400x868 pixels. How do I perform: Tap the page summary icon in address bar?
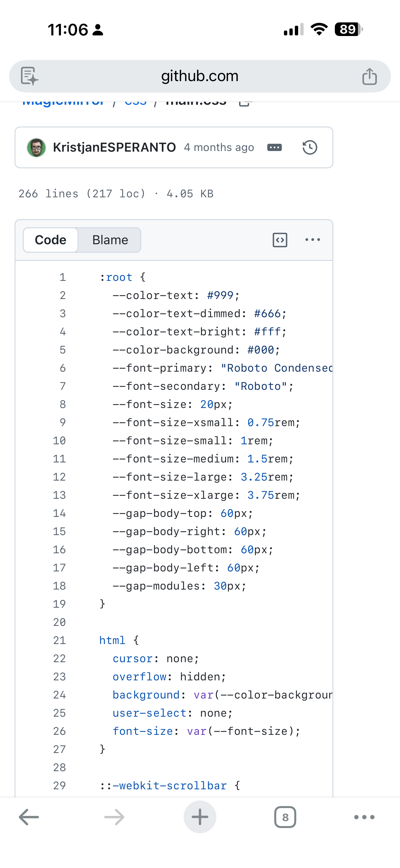pos(30,76)
